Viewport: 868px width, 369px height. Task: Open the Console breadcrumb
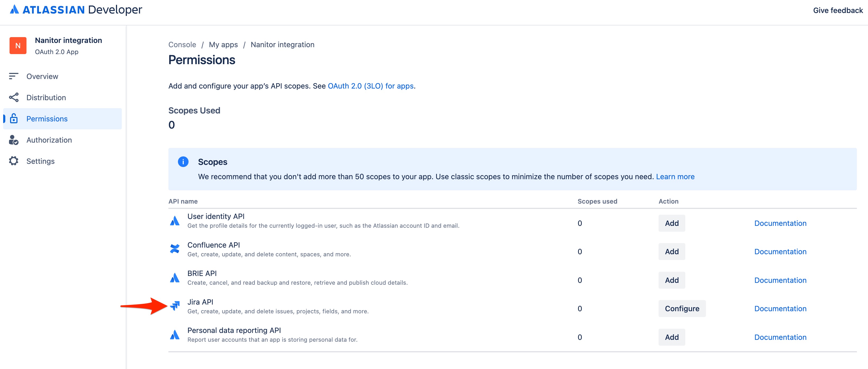pyautogui.click(x=182, y=44)
